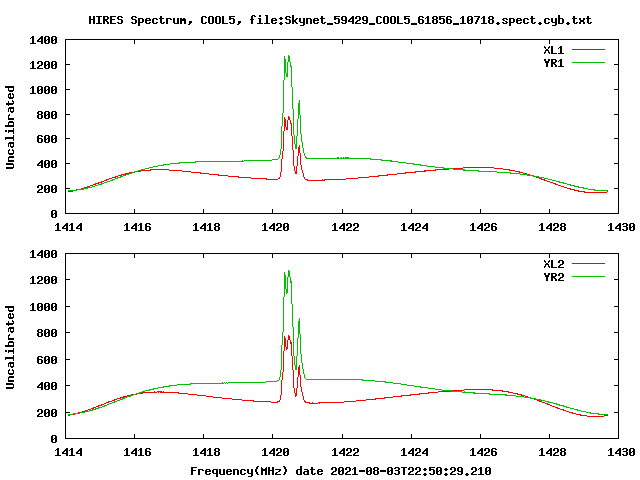Click the 1416 x-tick under XL1/YR1 plot

(137, 227)
